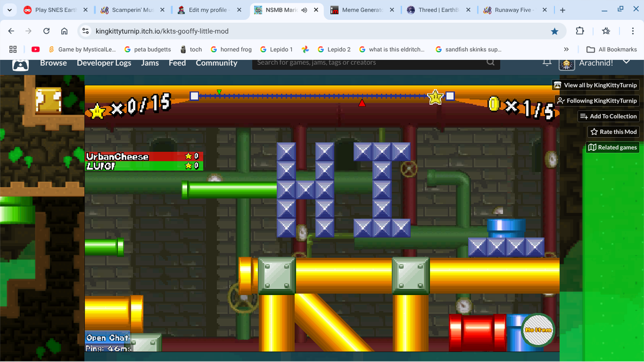Image resolution: width=644 pixels, height=362 pixels.
Task: Open the Lepido 1 bookmark
Action: tap(276, 49)
